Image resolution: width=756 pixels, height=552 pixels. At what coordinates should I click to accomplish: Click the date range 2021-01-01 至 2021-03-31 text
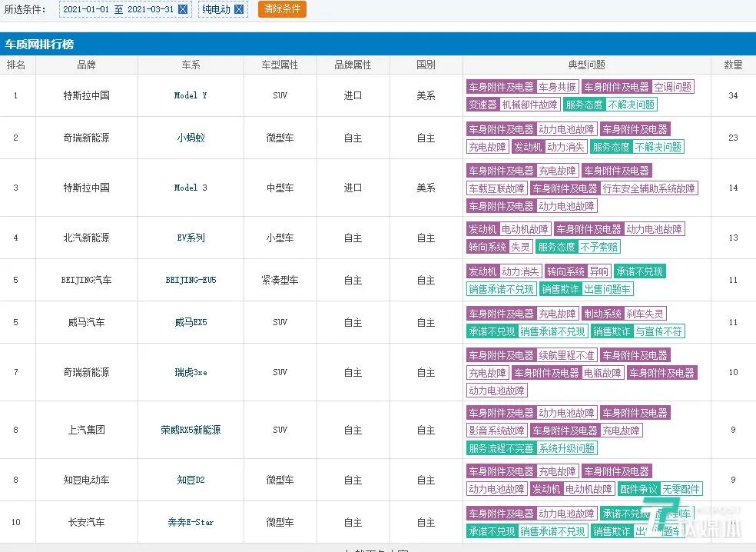(x=118, y=9)
